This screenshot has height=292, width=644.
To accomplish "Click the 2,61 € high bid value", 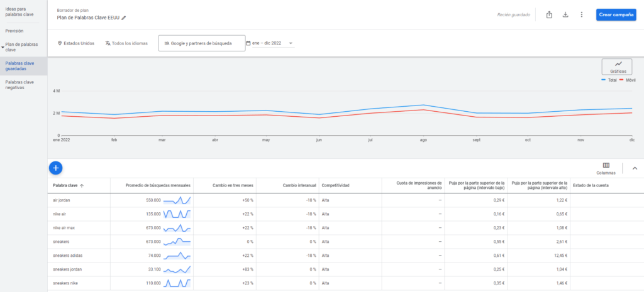I will point(562,242).
